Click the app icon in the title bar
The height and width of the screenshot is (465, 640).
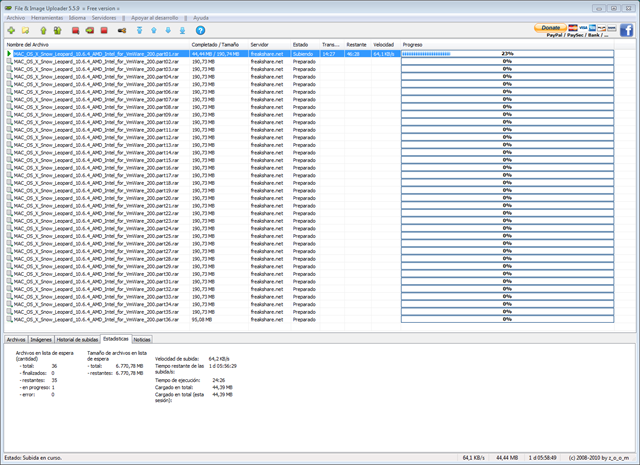coord(8,8)
